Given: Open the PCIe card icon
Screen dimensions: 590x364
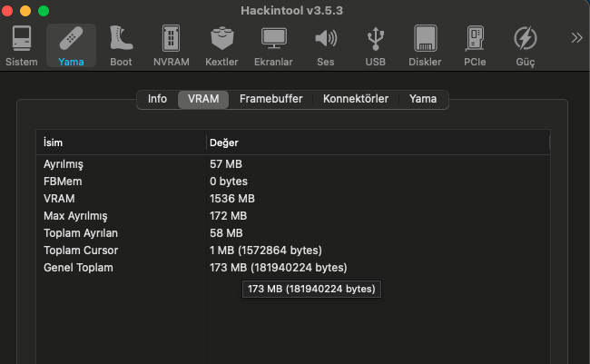Looking at the screenshot, I should (x=475, y=45).
